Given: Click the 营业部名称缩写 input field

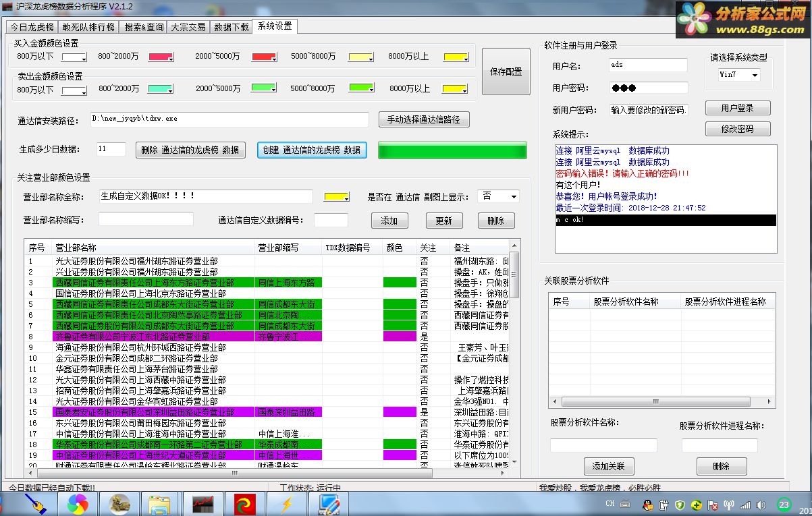Looking at the screenshot, I should (146, 219).
